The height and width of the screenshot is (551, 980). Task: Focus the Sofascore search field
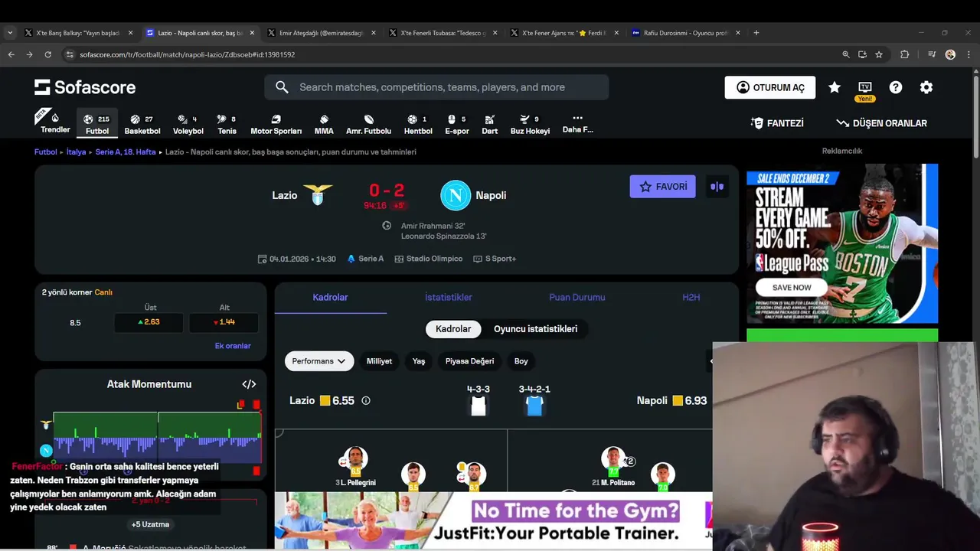pyautogui.click(x=436, y=87)
